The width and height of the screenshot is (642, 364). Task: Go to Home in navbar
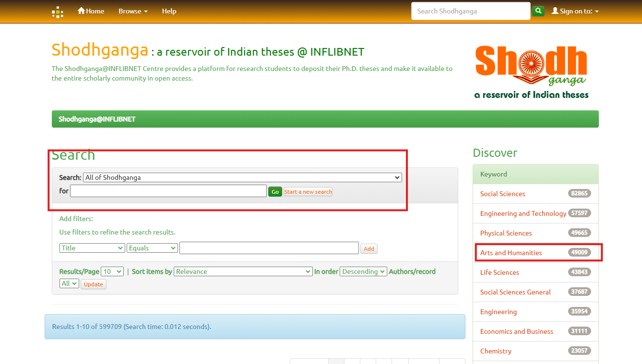click(91, 11)
